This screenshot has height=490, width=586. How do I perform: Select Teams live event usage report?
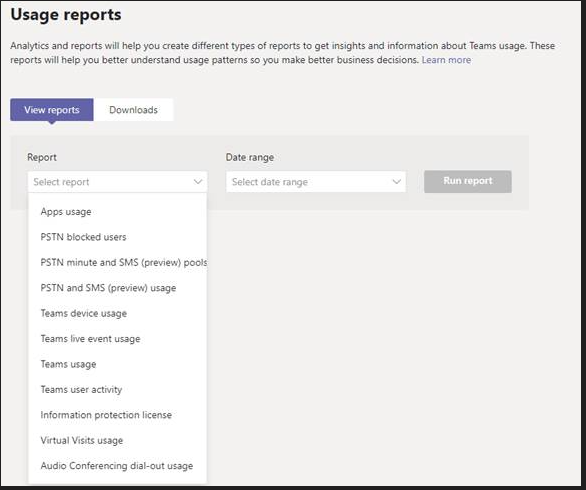click(x=117, y=339)
